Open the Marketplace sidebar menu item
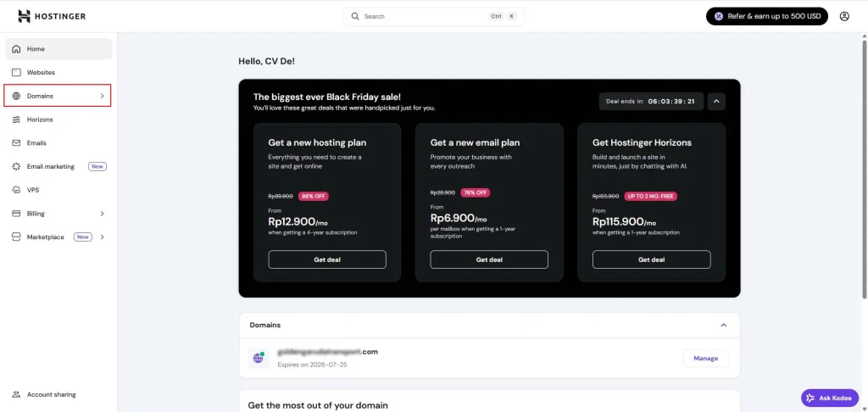The height and width of the screenshot is (412, 868). (x=45, y=237)
